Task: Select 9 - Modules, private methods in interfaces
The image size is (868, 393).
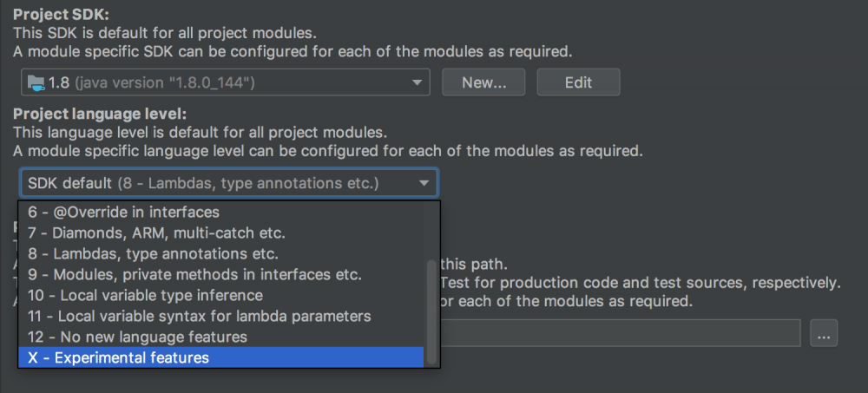Action: pos(194,274)
